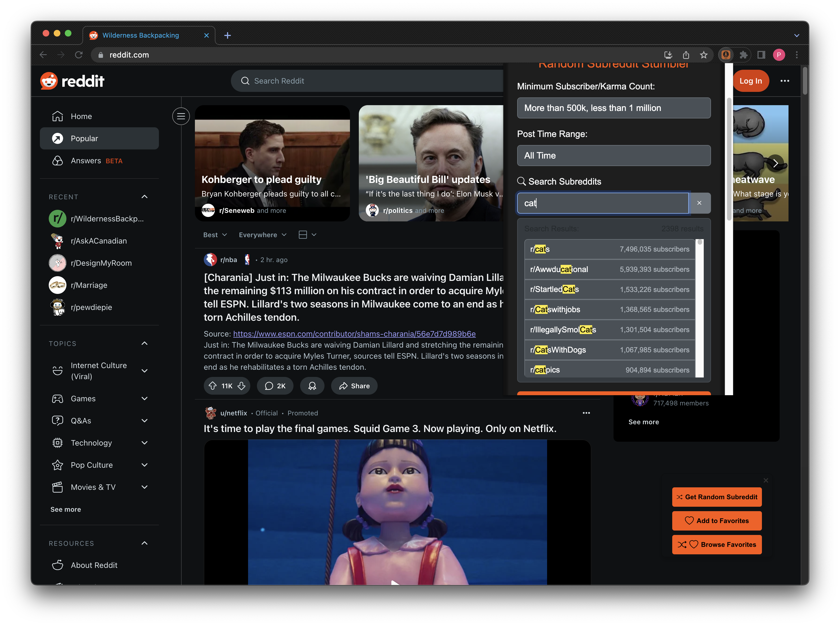Expand the Games topic
This screenshot has width=840, height=626.
tap(99, 398)
